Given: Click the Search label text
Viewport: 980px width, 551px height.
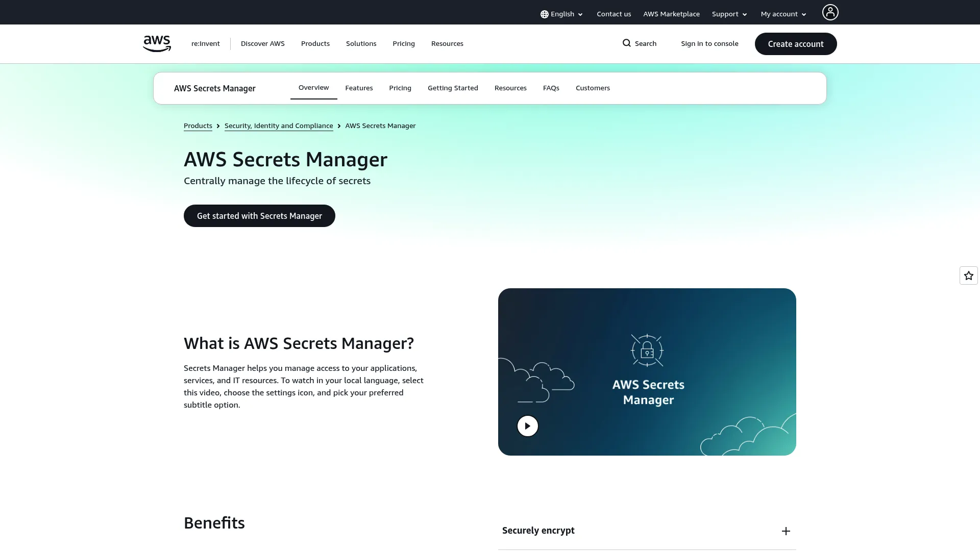Looking at the screenshot, I should coord(645,44).
